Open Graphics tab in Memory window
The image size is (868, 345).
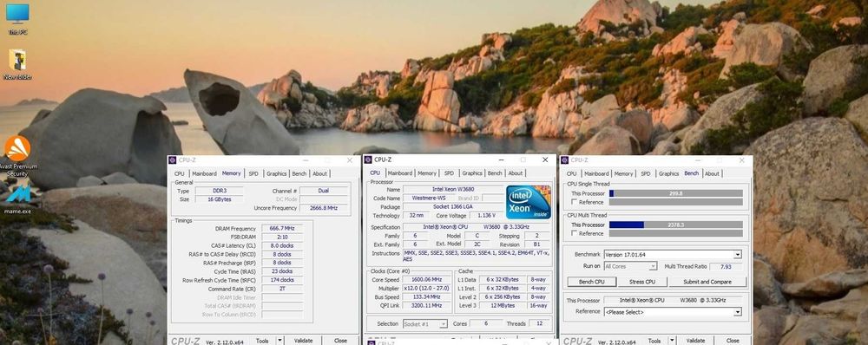point(276,173)
